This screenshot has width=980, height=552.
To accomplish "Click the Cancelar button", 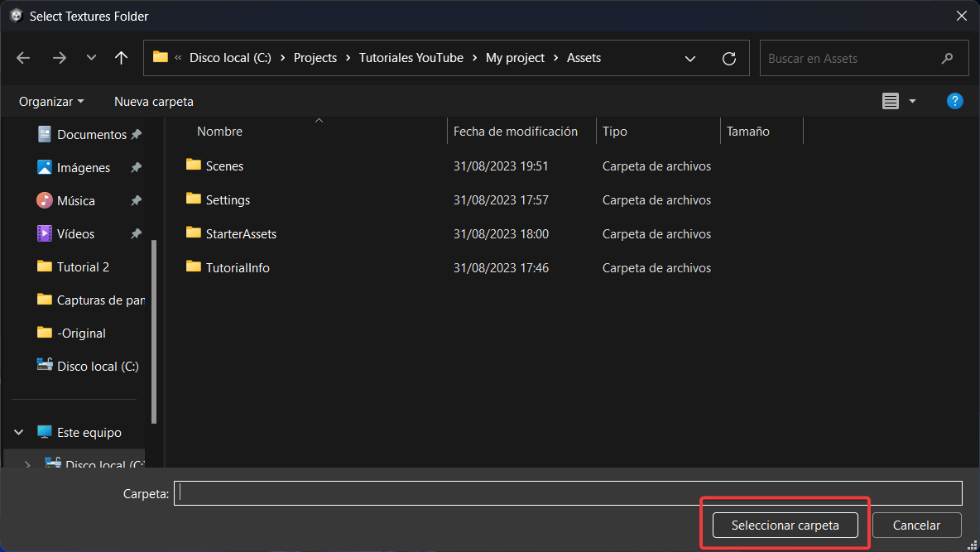I will 916,526.
